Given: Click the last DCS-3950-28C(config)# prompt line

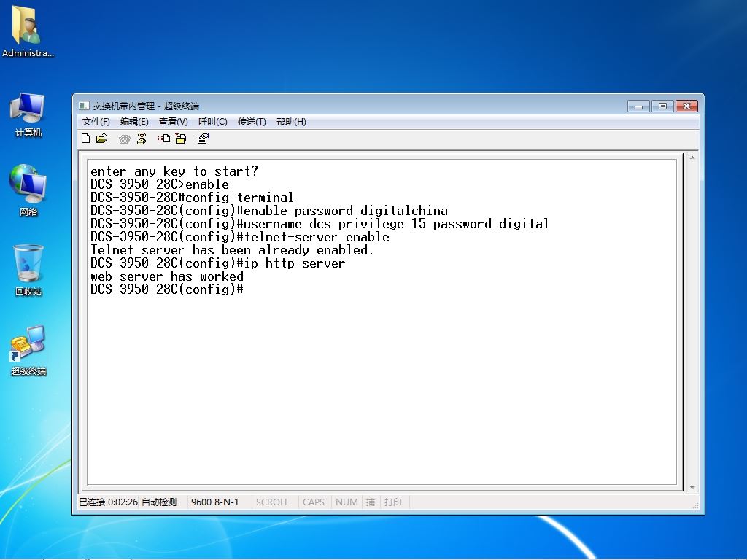Looking at the screenshot, I should pyautogui.click(x=167, y=289).
